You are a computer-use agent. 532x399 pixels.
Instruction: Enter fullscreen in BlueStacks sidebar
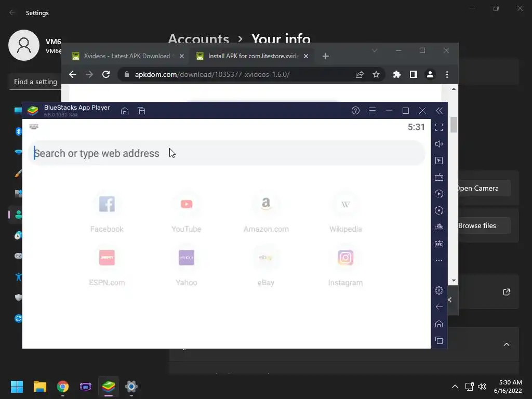pos(439,127)
